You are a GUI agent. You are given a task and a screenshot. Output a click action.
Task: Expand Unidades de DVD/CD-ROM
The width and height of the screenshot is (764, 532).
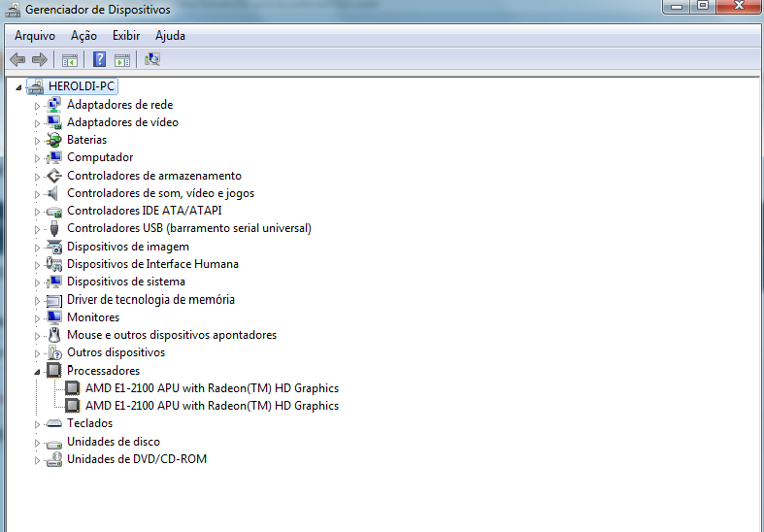click(37, 460)
